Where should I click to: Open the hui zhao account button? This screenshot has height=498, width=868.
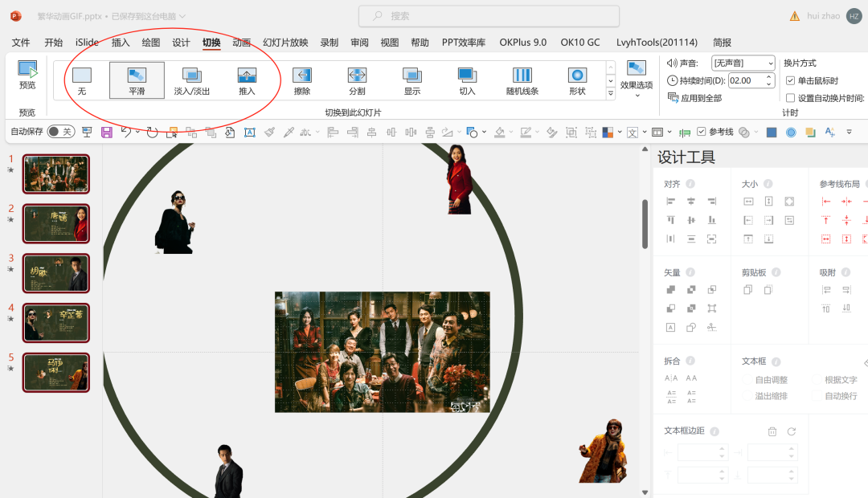click(x=834, y=16)
